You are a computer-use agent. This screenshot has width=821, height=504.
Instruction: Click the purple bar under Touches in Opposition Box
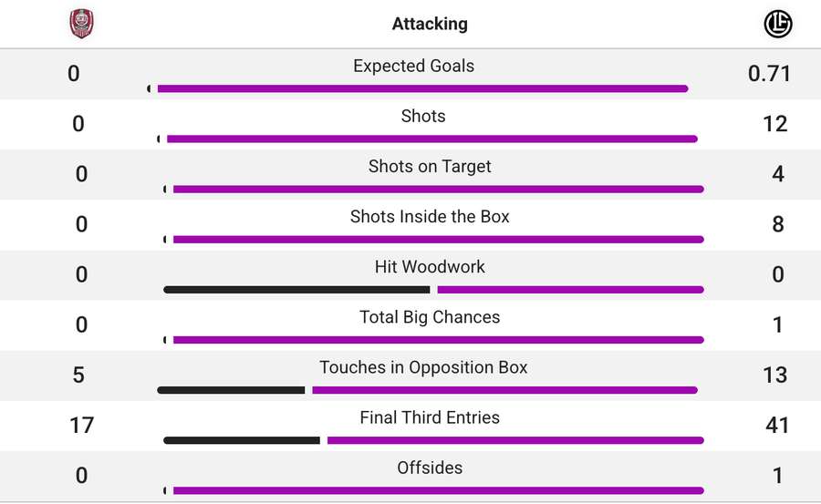pos(504,390)
